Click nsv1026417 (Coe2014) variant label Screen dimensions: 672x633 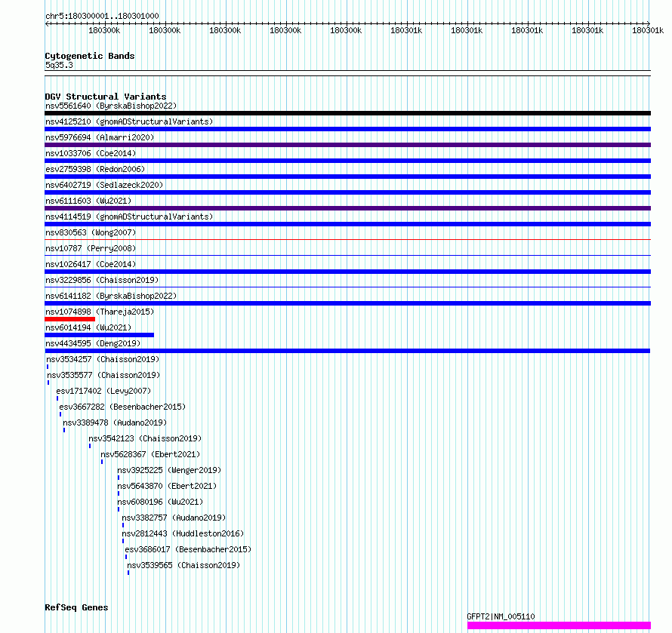click(91, 264)
